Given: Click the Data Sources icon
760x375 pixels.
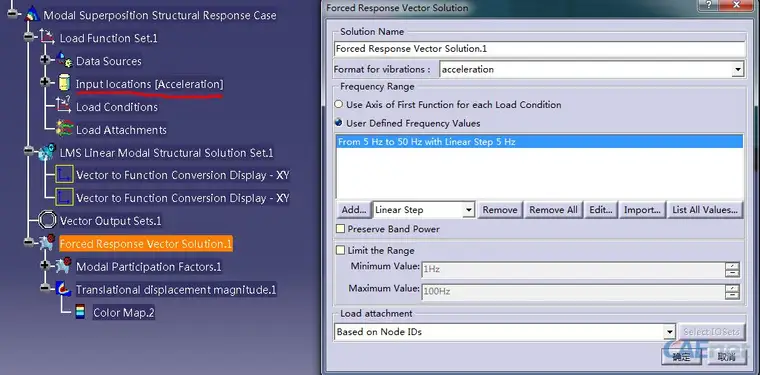Looking at the screenshot, I should pos(64,60).
